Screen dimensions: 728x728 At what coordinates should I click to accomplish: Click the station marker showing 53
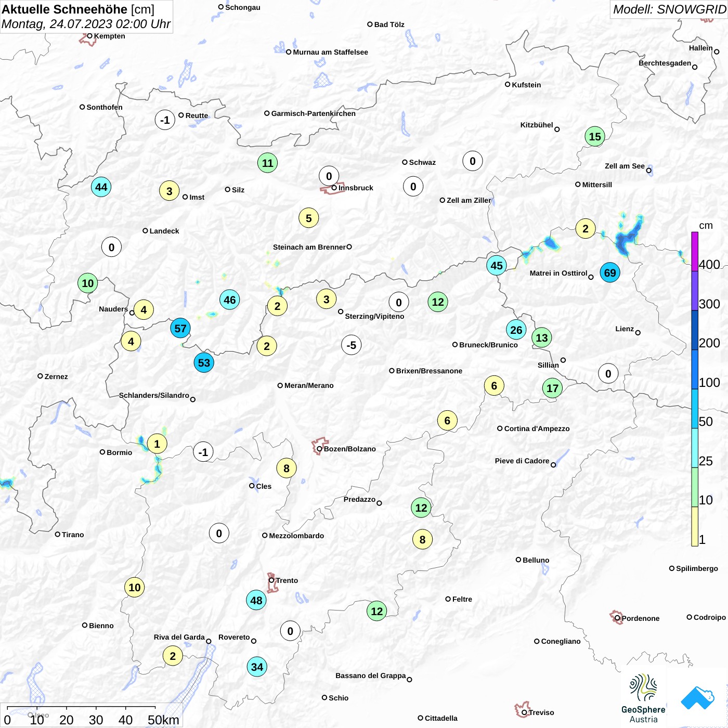tap(204, 363)
